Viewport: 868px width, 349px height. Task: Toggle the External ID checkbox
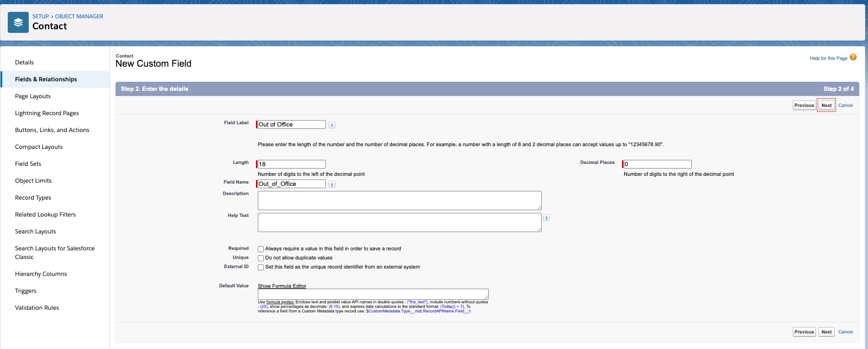(x=261, y=267)
